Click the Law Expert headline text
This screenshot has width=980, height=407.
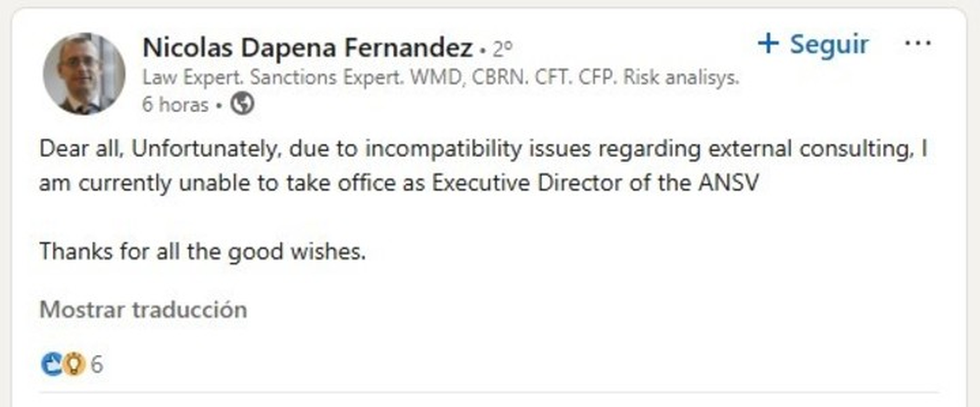pos(188,78)
